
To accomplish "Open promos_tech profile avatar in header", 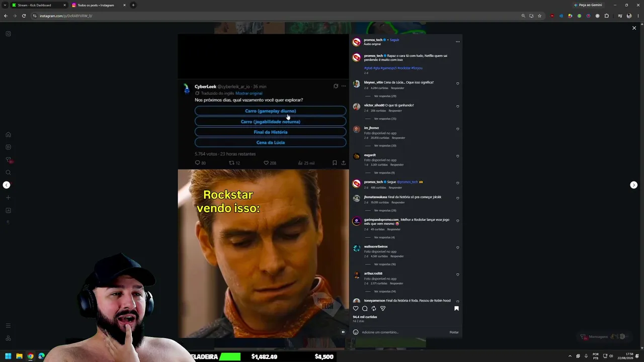I will (x=357, y=42).
